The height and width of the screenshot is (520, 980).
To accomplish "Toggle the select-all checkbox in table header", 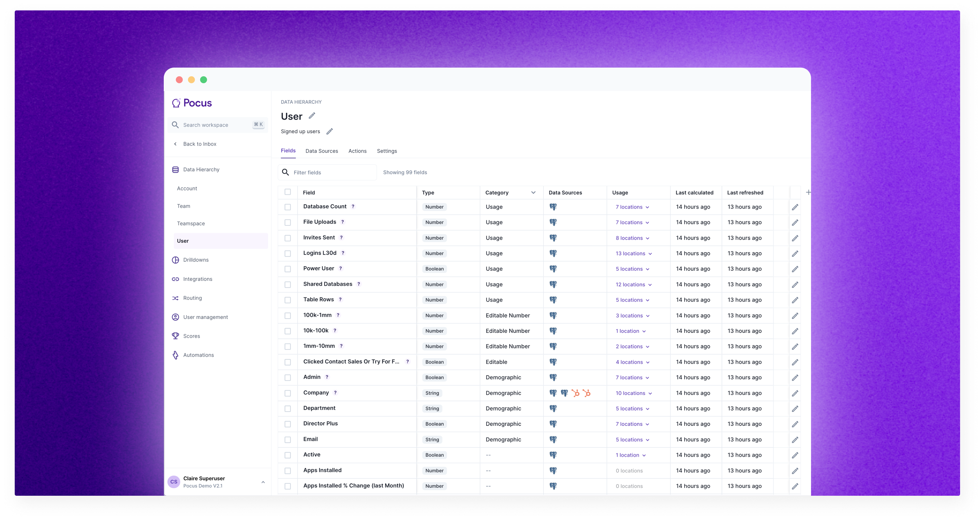I will pyautogui.click(x=288, y=192).
